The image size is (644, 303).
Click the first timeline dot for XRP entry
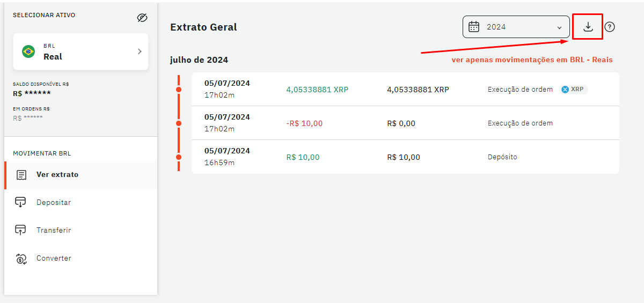[x=179, y=90]
